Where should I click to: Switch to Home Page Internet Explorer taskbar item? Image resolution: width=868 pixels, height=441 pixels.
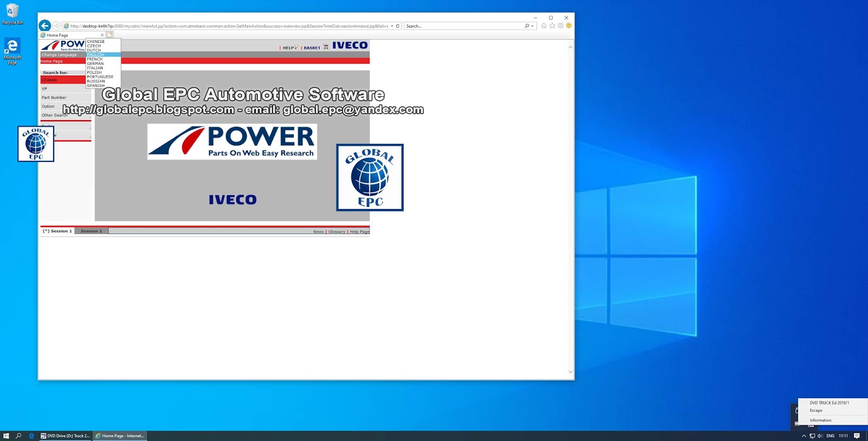[x=120, y=436]
